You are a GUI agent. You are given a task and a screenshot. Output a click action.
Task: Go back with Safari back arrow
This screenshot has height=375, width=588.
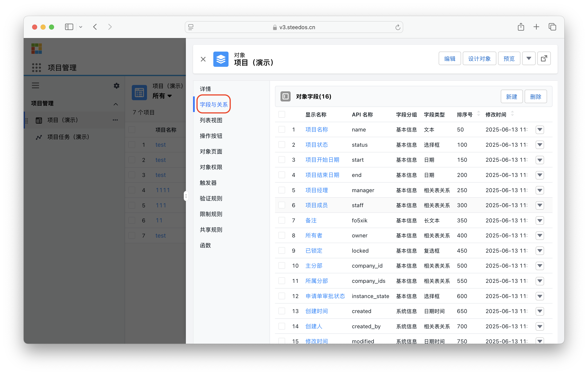click(x=95, y=27)
